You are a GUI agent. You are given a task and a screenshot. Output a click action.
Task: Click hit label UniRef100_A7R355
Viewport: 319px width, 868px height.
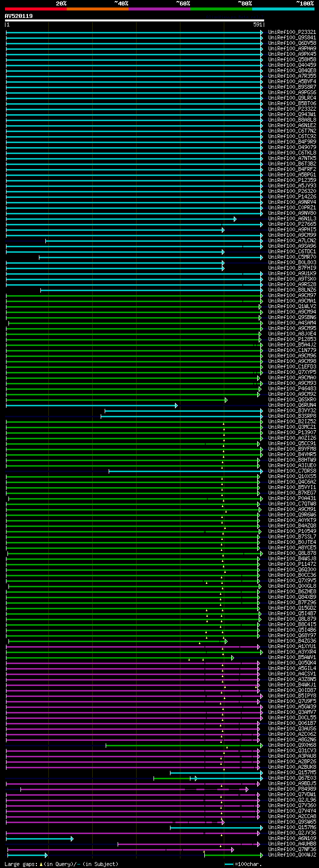tap(292, 76)
